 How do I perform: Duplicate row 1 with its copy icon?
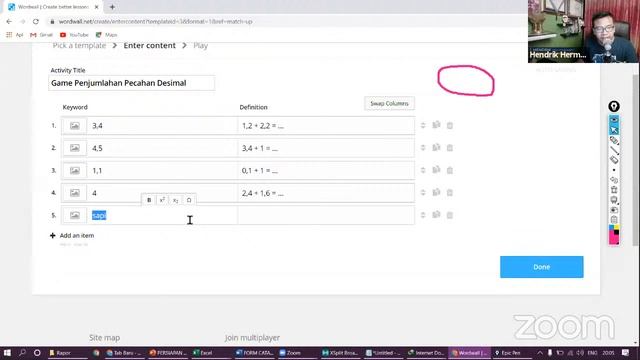436,125
